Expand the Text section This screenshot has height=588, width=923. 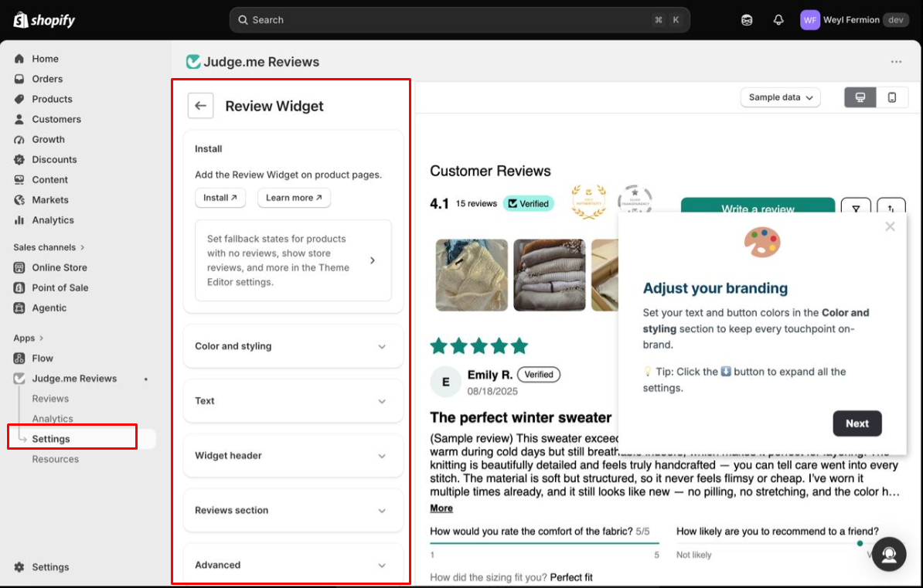coord(293,401)
